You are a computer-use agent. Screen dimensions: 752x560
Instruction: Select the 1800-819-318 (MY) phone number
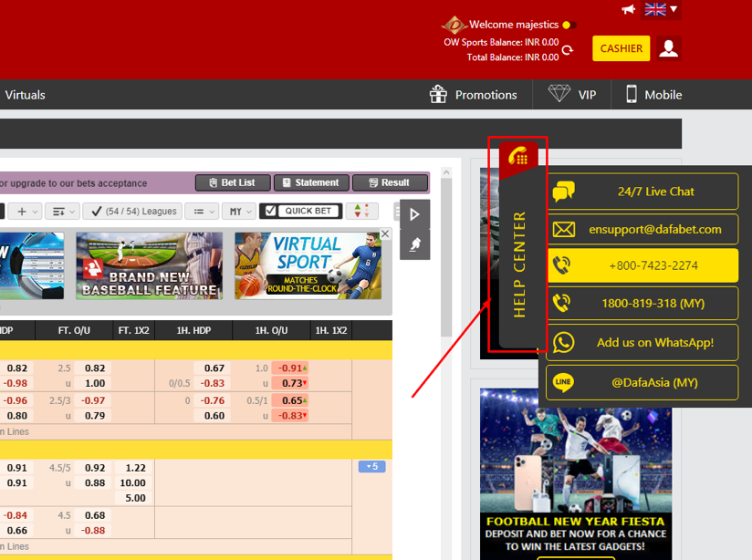click(x=642, y=303)
